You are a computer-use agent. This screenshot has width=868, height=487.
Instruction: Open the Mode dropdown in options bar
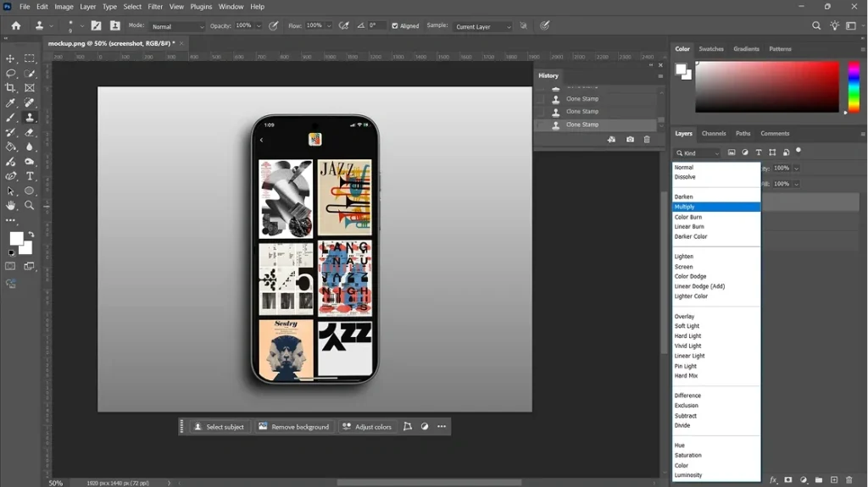[178, 26]
